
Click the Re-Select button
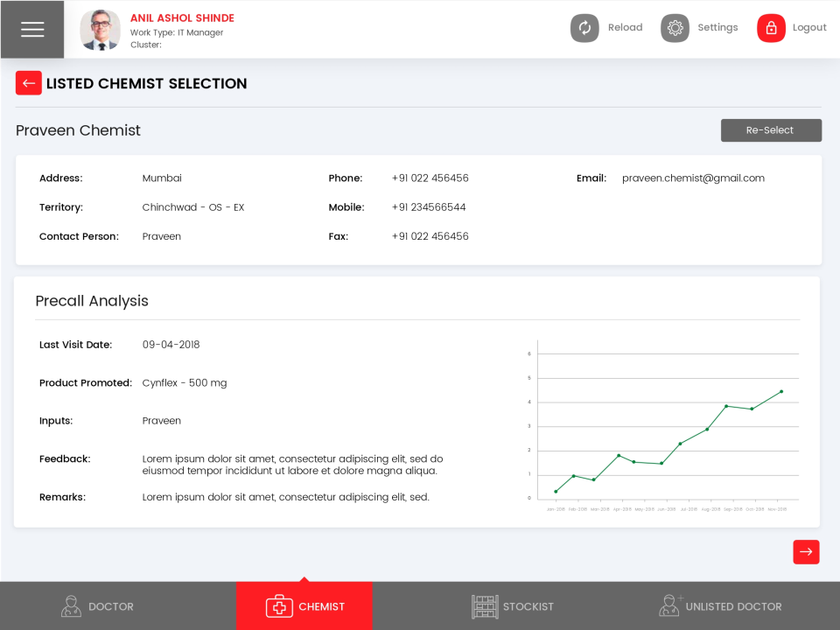pyautogui.click(x=771, y=129)
